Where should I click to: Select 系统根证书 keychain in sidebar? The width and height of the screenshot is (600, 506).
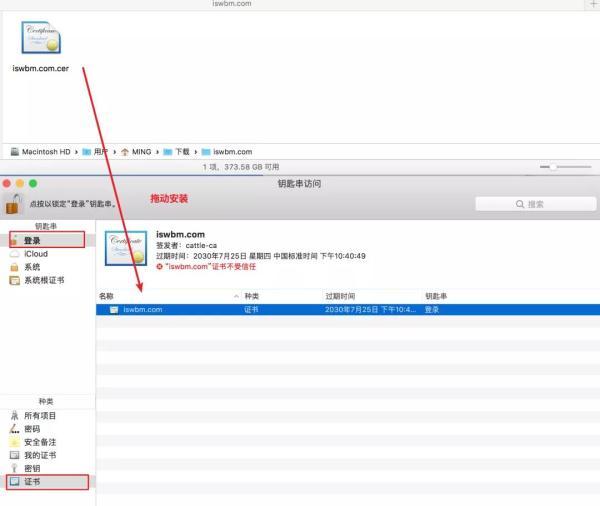[47, 280]
